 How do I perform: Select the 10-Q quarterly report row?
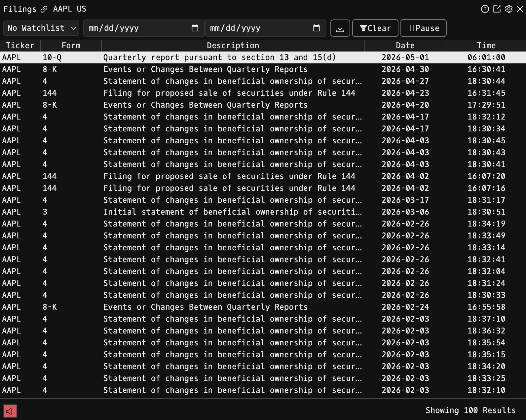[x=263, y=57]
